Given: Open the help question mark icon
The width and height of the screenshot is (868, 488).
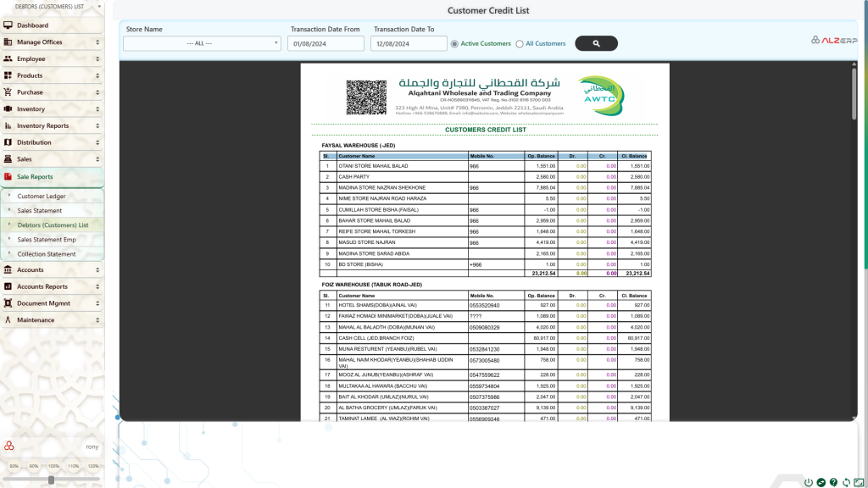Looking at the screenshot, I should (834, 482).
